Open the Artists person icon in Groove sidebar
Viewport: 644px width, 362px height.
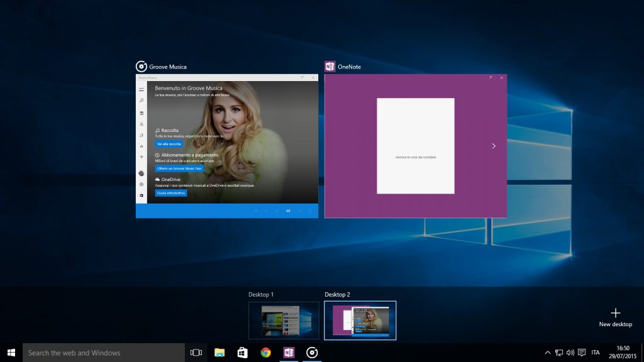tap(142, 124)
